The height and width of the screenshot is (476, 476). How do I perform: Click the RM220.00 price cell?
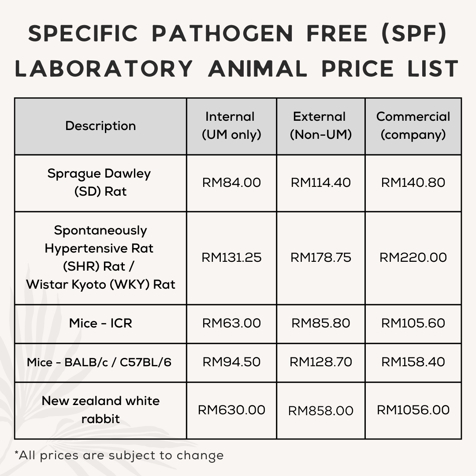[x=413, y=257]
